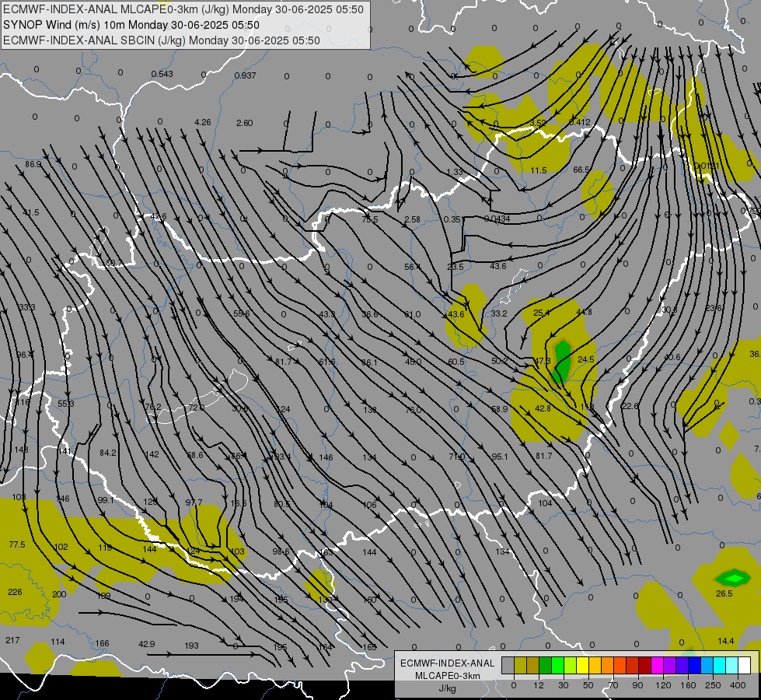Click the map value 99.1
Screen dimensions: 761x700
coord(105,500)
